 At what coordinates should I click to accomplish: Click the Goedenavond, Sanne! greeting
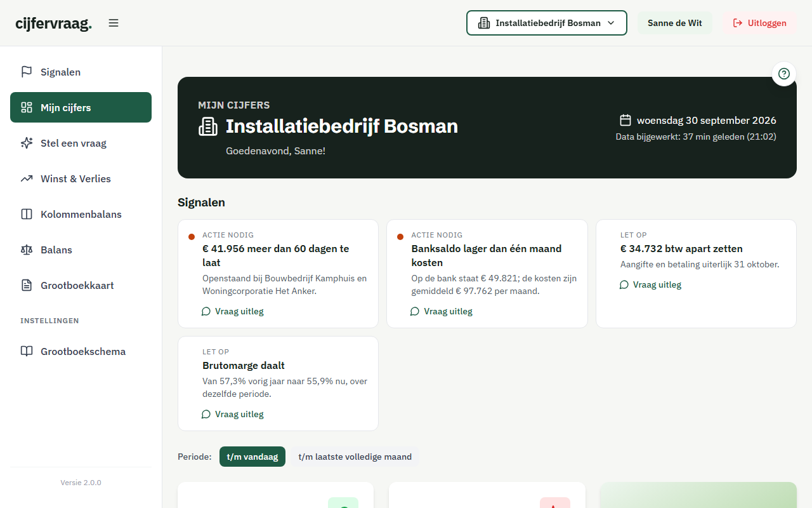tap(275, 151)
